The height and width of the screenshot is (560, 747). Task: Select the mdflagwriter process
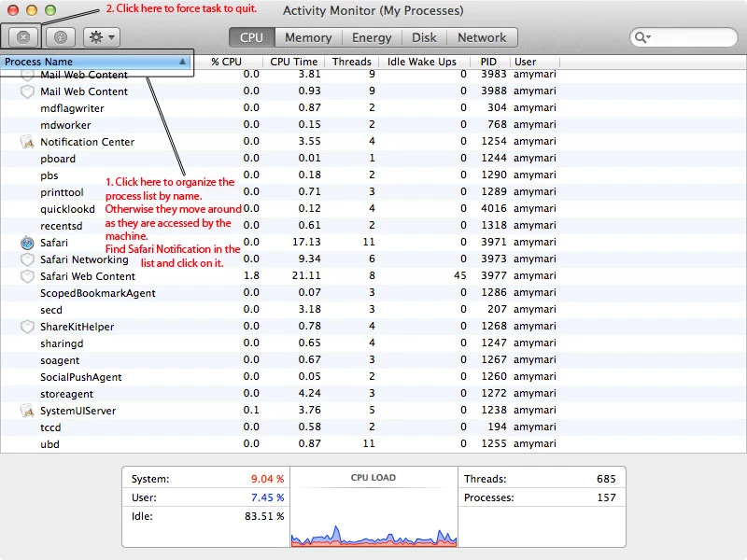(373, 108)
